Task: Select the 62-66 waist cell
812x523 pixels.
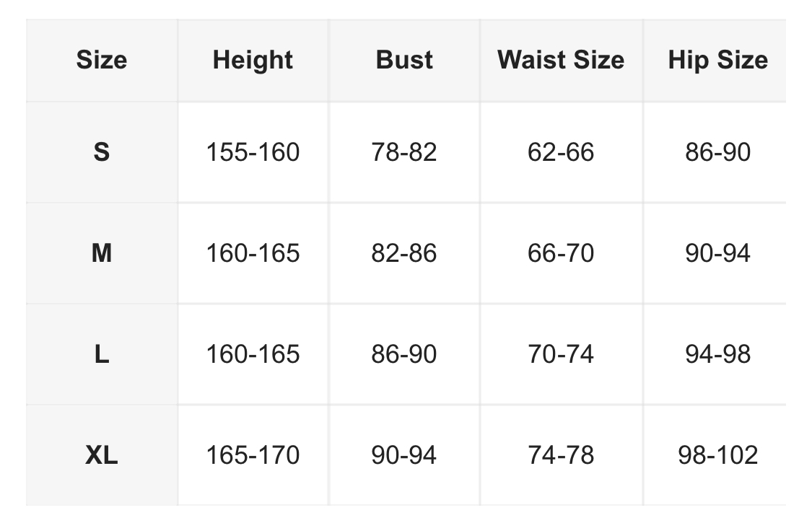Action: (x=561, y=152)
